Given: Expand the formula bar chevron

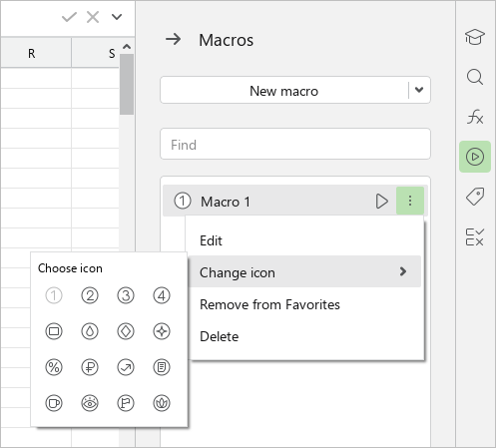Looking at the screenshot, I should [117, 17].
